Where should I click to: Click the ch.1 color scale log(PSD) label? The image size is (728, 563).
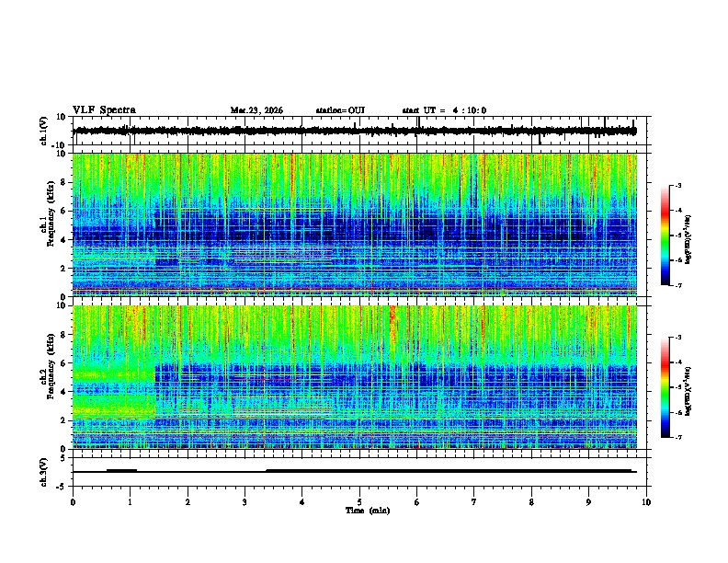tap(688, 239)
